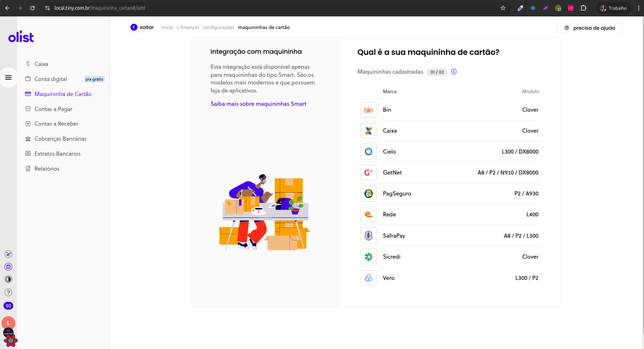Viewport: 644px width, 349px height.
Task: Click the Caixa bank logo in the brand table
Action: click(368, 131)
